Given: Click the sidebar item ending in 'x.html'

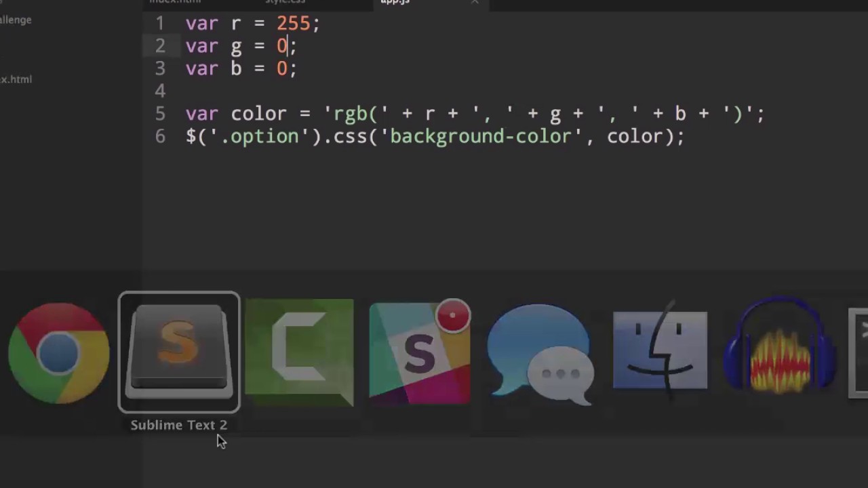Looking at the screenshot, I should point(16,79).
